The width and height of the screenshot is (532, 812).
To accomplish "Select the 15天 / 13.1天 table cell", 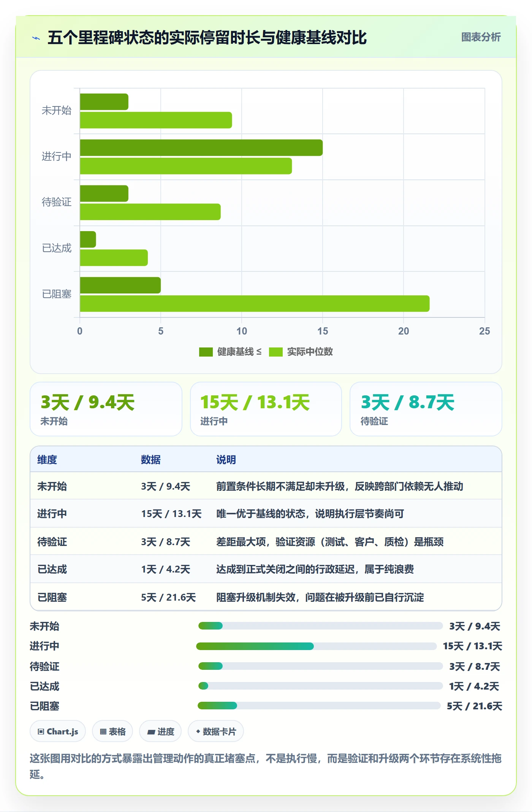I will (171, 514).
